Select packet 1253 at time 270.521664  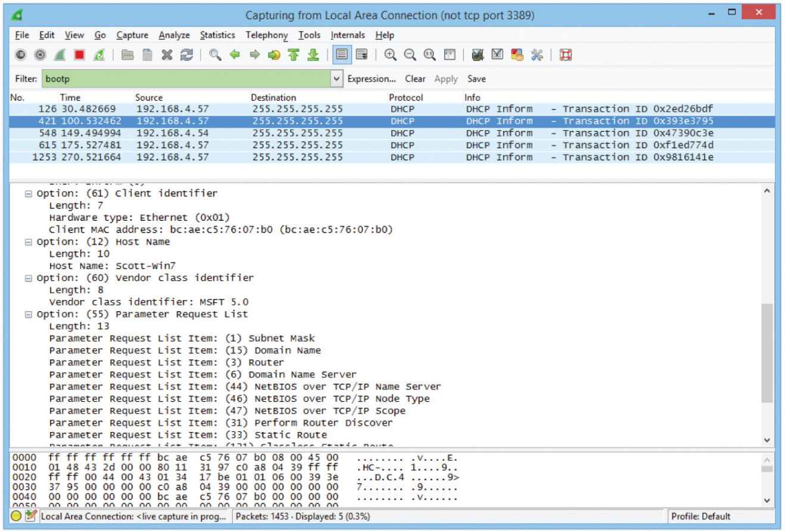pos(392,157)
